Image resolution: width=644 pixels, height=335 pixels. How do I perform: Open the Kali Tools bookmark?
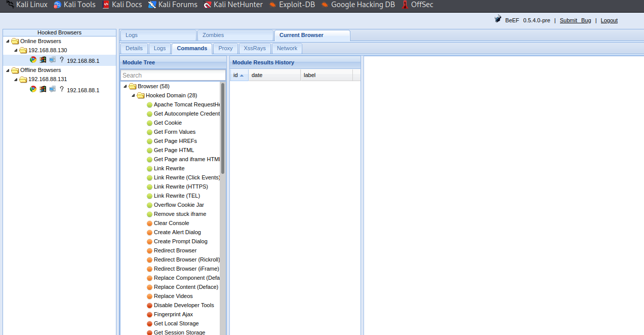pos(74,5)
